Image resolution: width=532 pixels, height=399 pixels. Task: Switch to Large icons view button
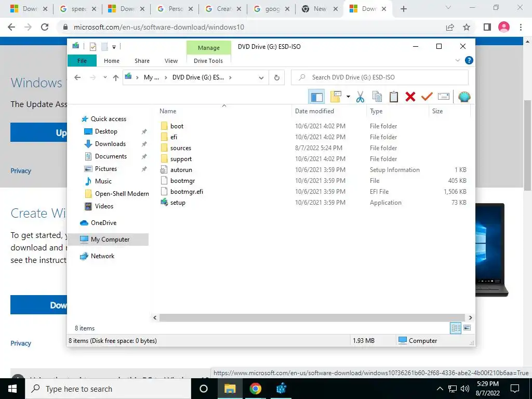(467, 328)
